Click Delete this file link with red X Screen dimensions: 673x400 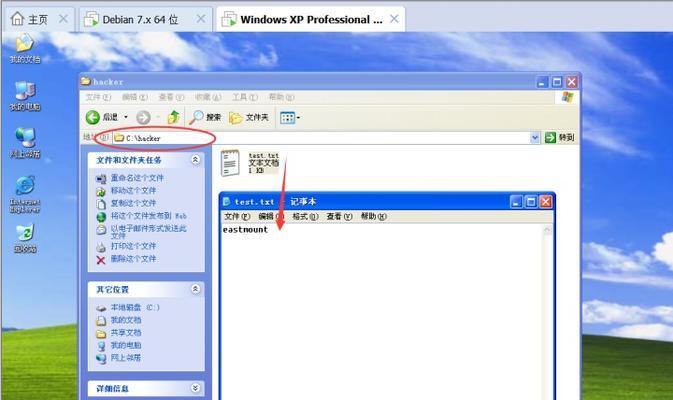pos(133,259)
